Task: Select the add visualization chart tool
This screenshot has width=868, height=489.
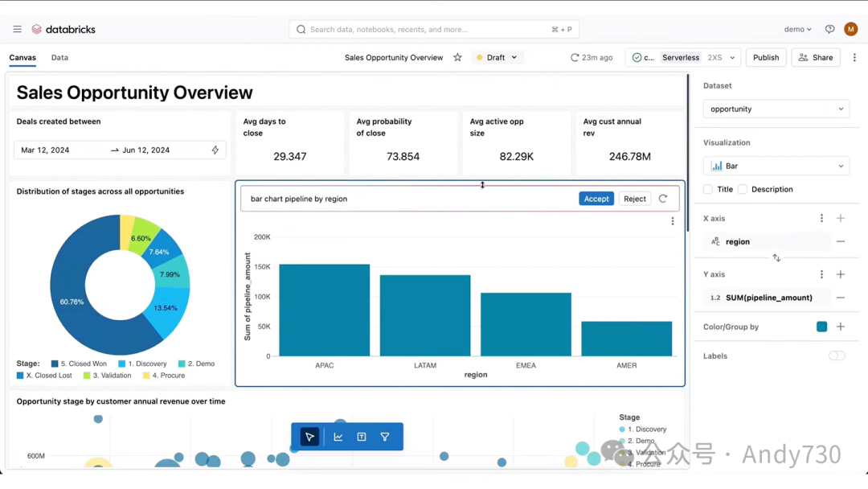Action: pyautogui.click(x=338, y=437)
